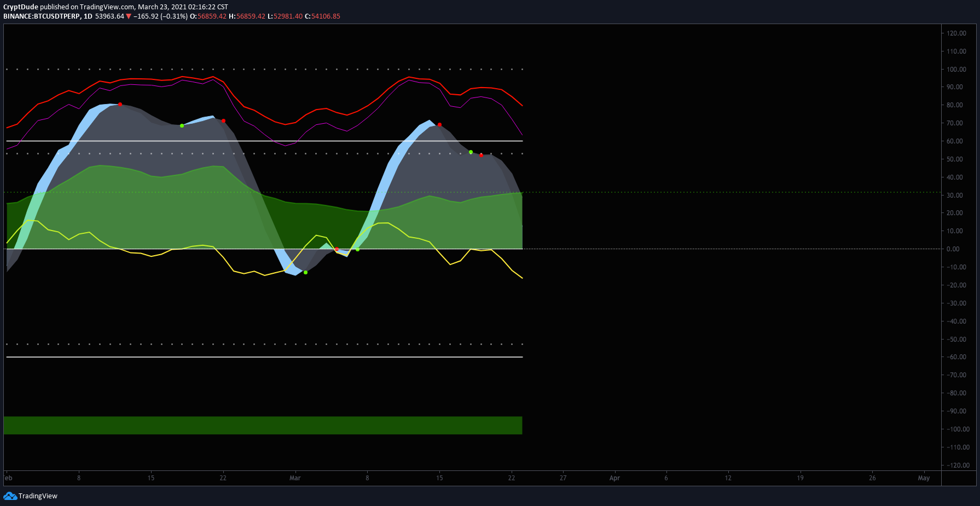This screenshot has height=506, width=980.
Task: Click the close value C:54106.85
Action: coord(322,16)
